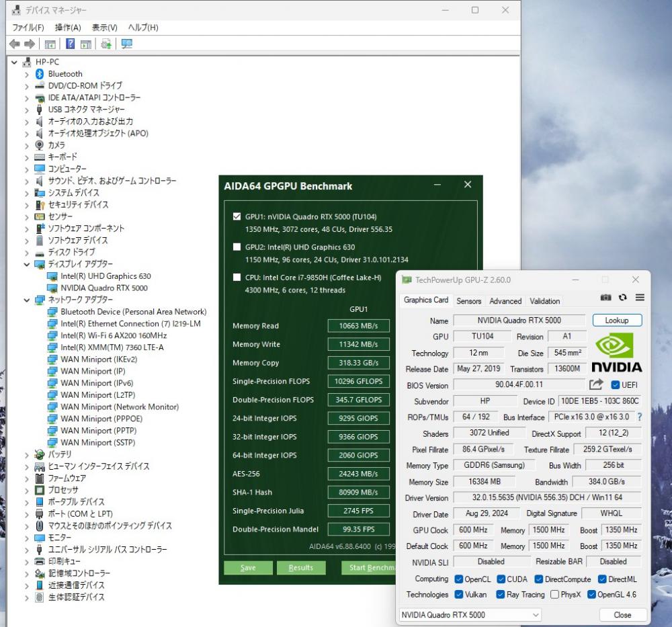Click the DVD/CD-ROM drive category icon
Image resolution: width=672 pixels, height=627 pixels.
pos(40,86)
